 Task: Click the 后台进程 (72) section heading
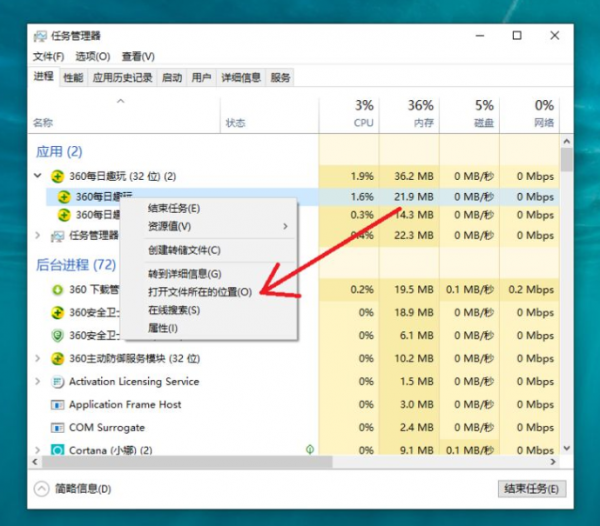click(x=76, y=265)
